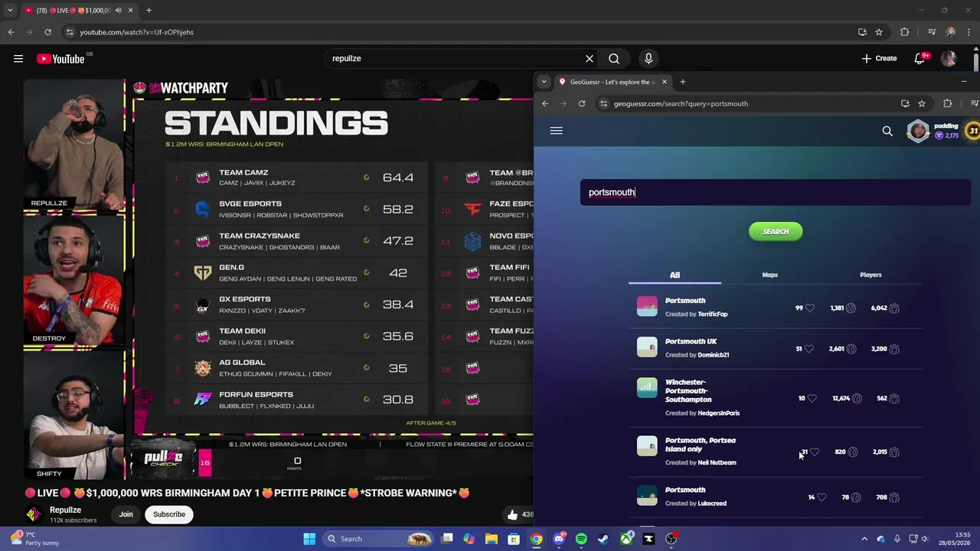Open the Portsmouth, Portsea Island only map
Viewport: 980px width, 551px height.
coord(701,445)
